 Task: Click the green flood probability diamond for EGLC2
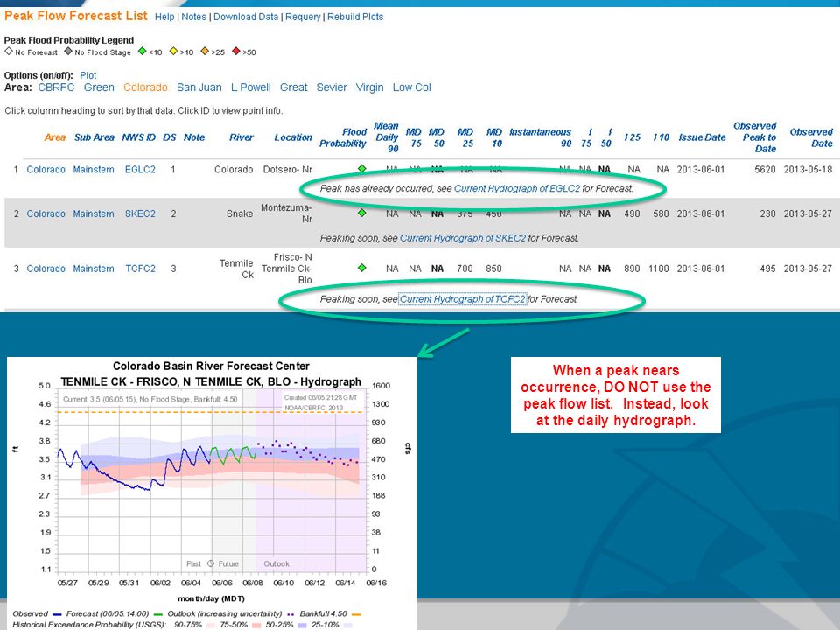pos(362,169)
